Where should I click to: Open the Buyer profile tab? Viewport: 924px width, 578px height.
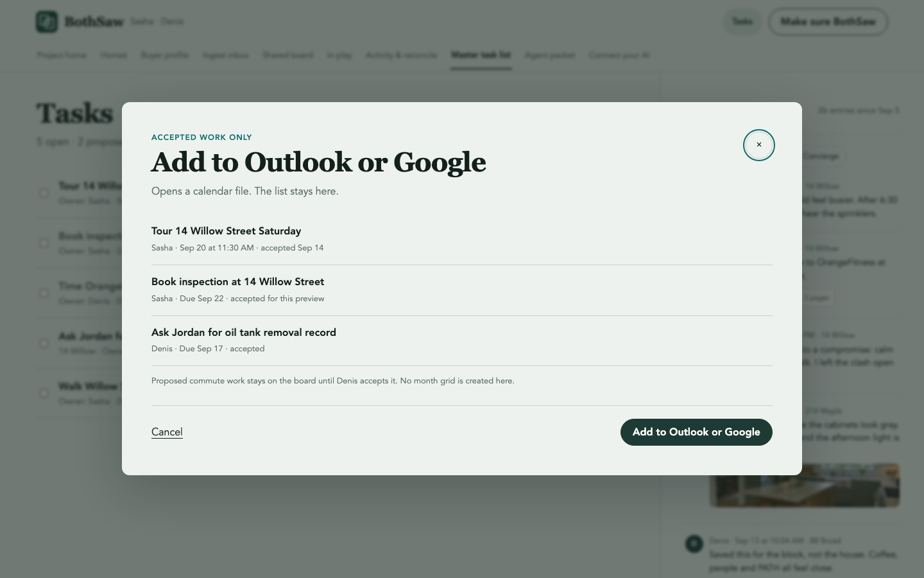165,55
